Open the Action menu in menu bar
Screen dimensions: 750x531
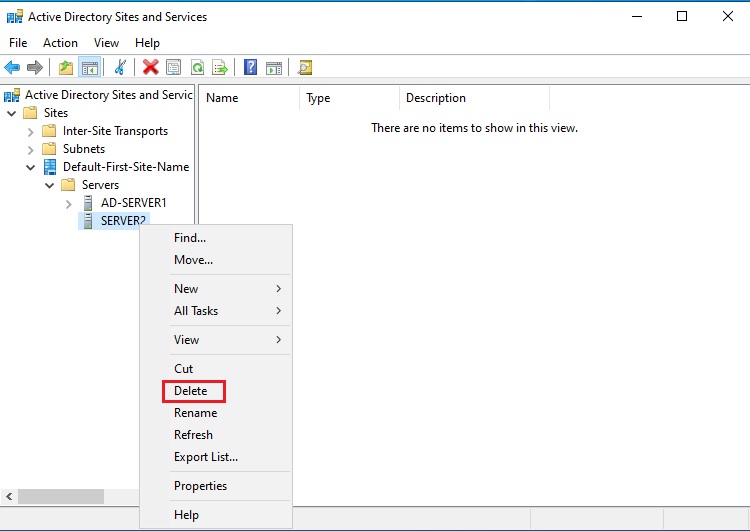tap(60, 43)
